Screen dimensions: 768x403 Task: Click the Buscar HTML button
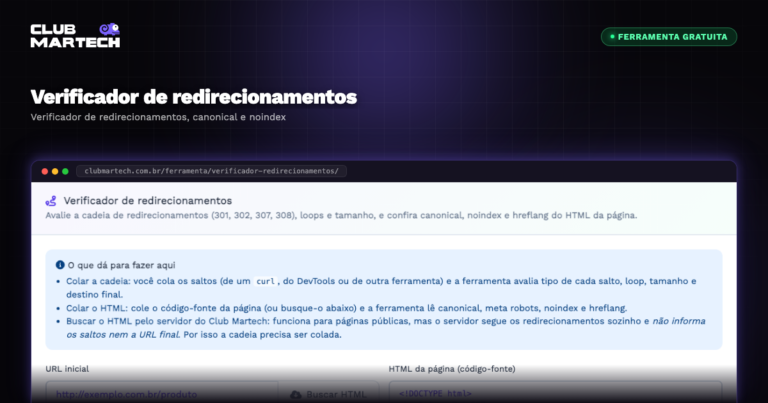pos(328,394)
